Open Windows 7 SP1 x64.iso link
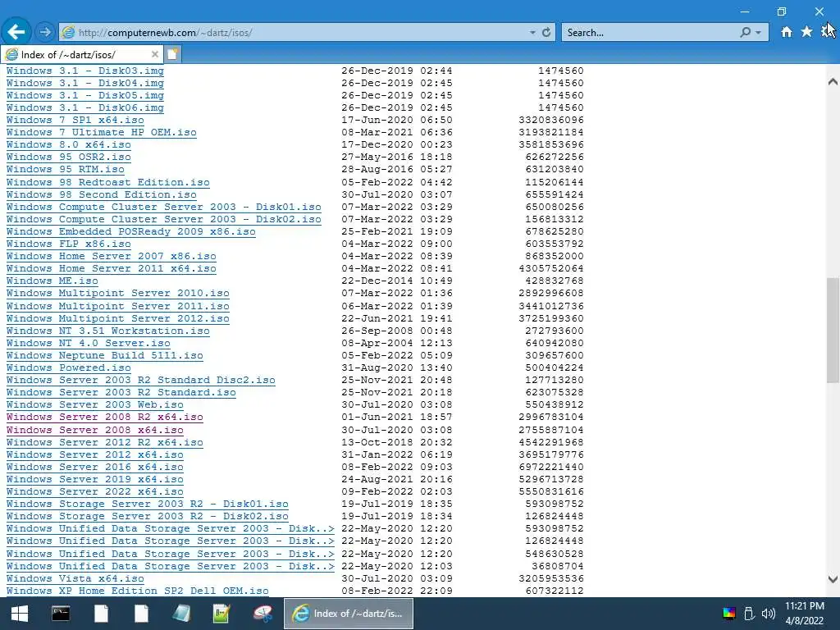The image size is (840, 630). [75, 120]
